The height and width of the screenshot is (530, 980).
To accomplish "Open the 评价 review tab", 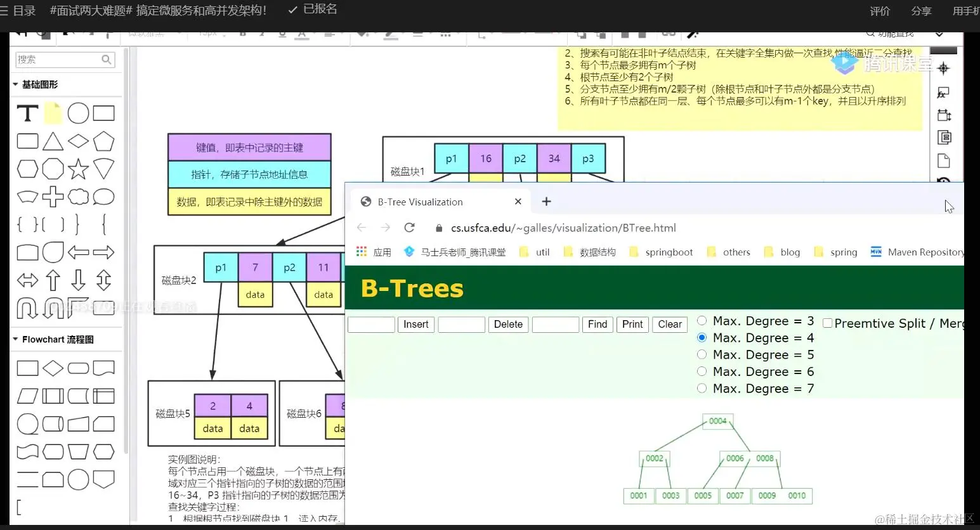I will coord(880,11).
